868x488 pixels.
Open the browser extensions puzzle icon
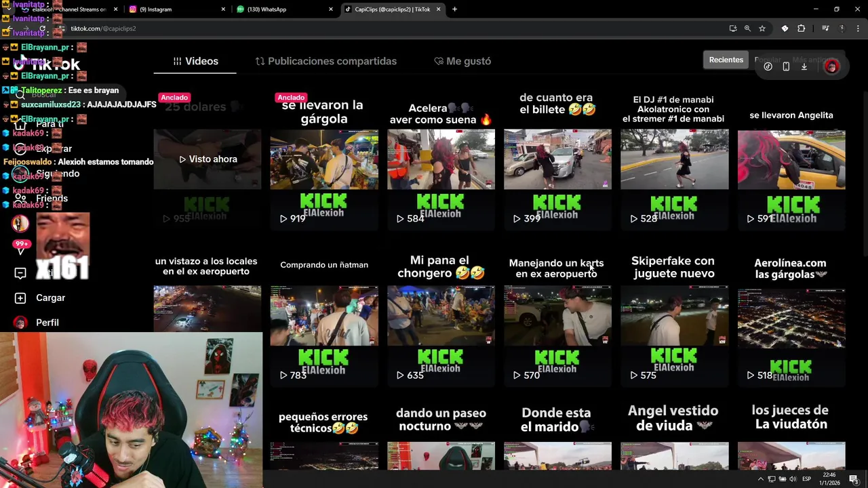(x=802, y=28)
